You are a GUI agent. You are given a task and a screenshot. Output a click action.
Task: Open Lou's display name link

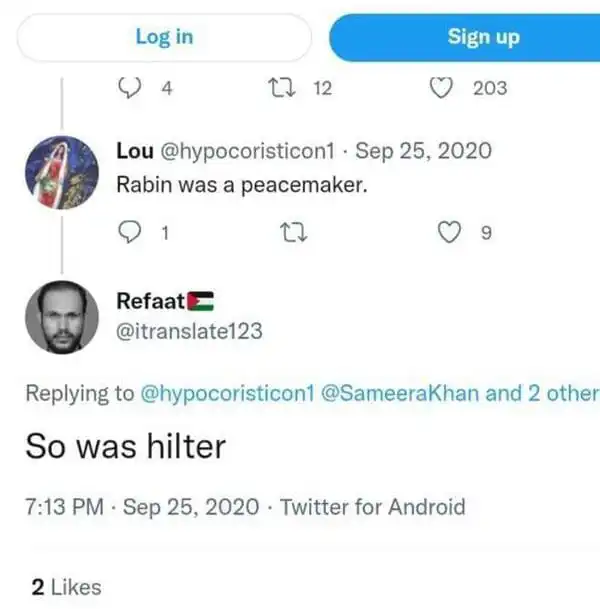point(135,152)
